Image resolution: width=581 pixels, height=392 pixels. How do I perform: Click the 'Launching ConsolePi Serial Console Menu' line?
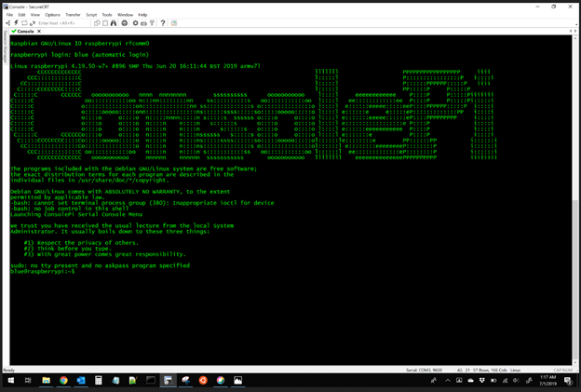76,214
